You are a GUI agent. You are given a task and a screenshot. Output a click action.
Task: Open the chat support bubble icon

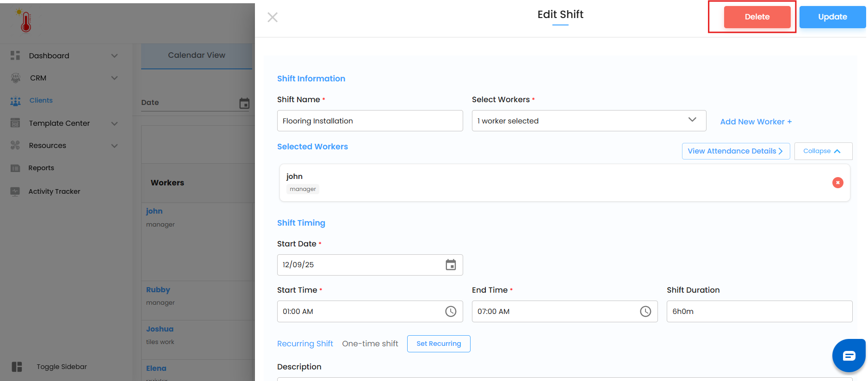pyautogui.click(x=849, y=356)
